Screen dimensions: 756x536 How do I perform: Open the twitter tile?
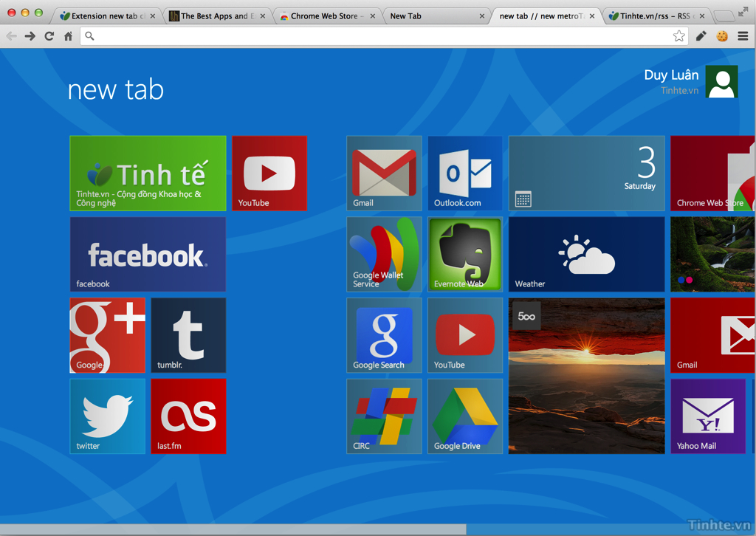(x=108, y=416)
